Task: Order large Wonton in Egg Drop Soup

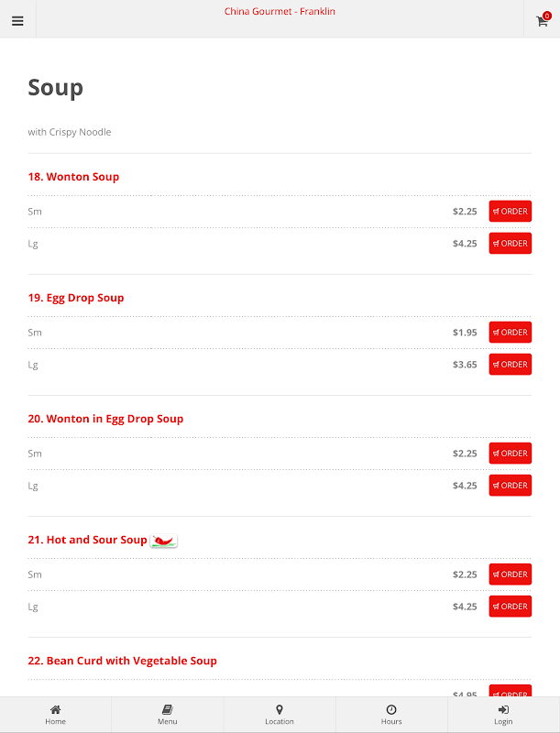Action: tap(510, 486)
